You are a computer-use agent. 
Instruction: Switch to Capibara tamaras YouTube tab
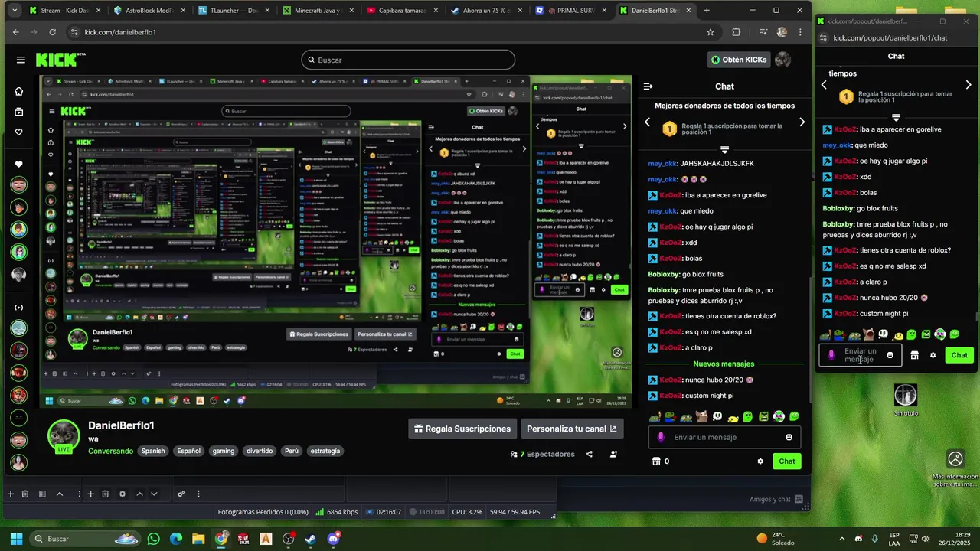coord(400,11)
